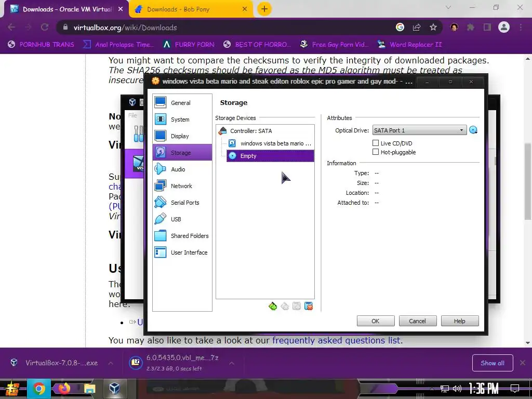Open the tab search chevron
The width and height of the screenshot is (532, 399).
[448, 7]
